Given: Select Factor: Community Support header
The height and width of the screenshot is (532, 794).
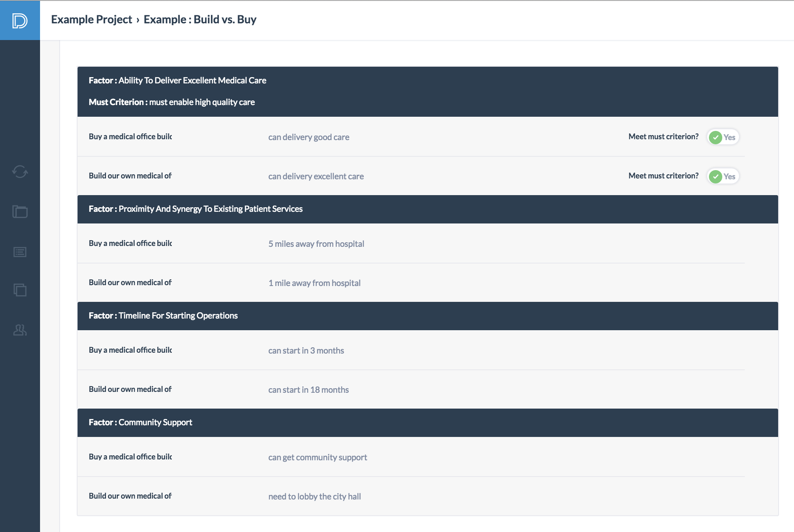Looking at the screenshot, I should click(x=427, y=422).
